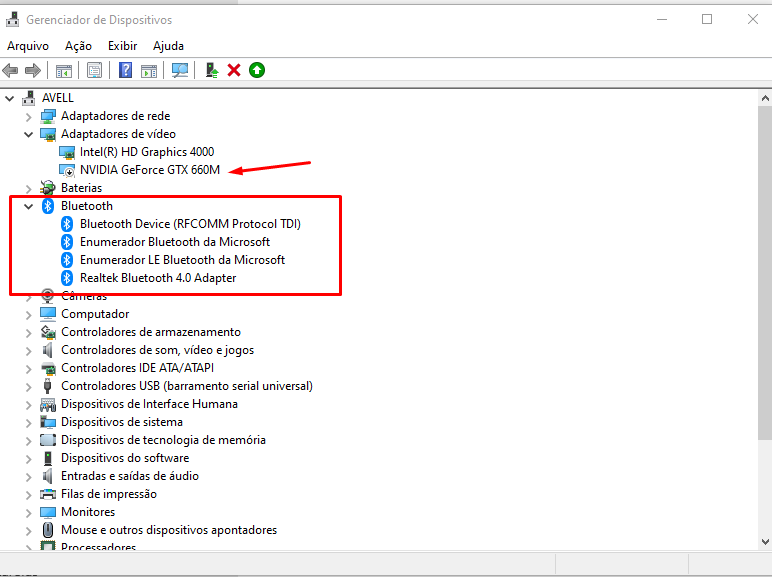Click the AVELL computer root icon
Viewport: 772px width, 577px height.
pos(29,98)
